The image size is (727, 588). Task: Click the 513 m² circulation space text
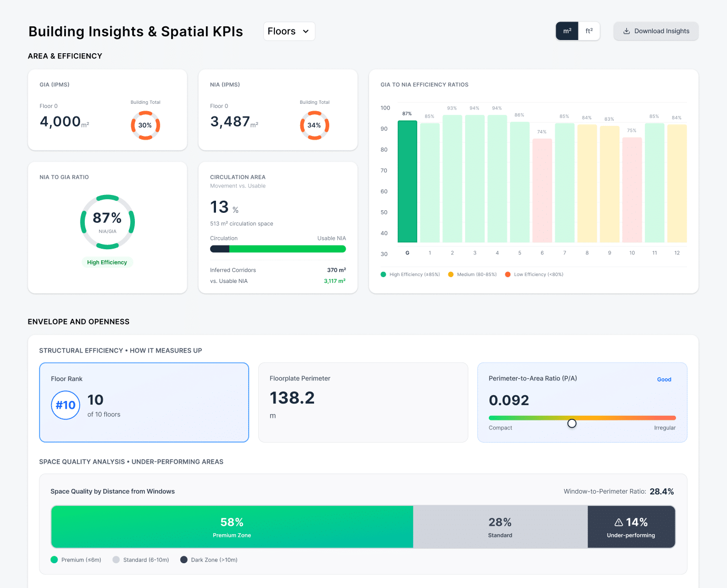coord(242,224)
